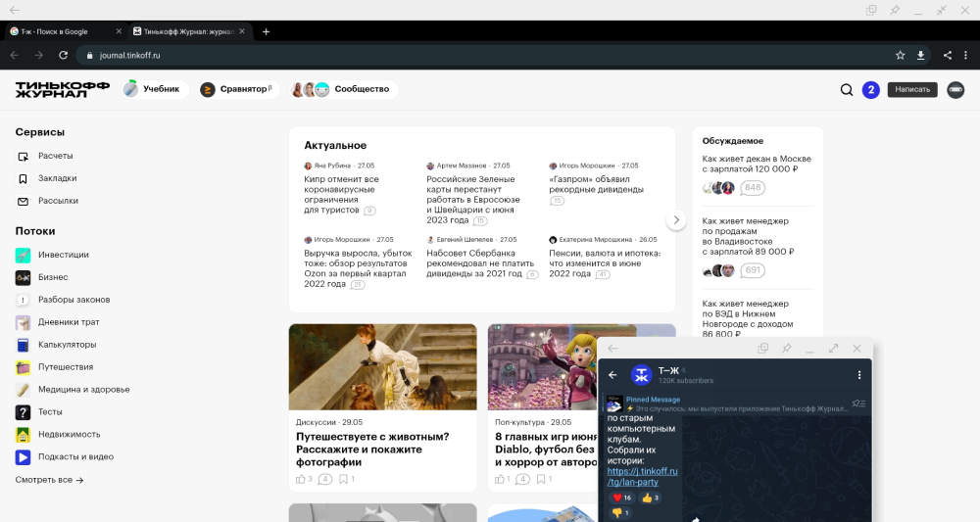Toggle heart reaction with 16 in Telegram
The image size is (980, 522).
pyautogui.click(x=622, y=498)
